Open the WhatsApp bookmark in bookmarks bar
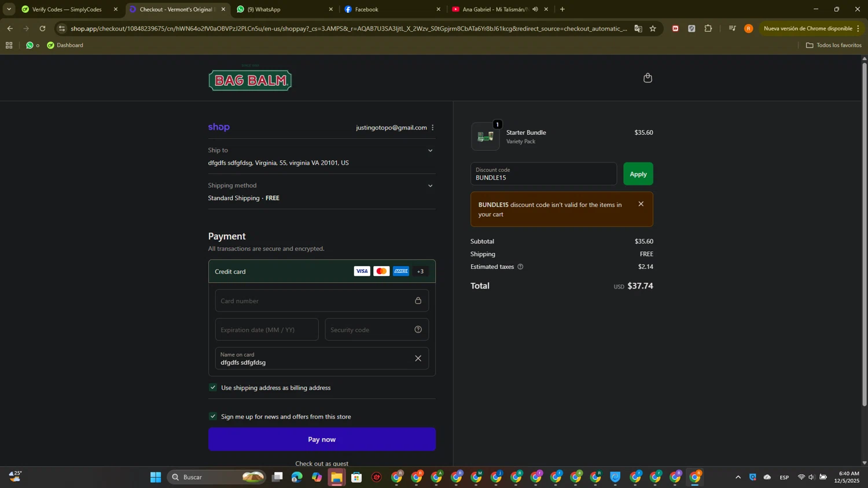868x488 pixels. pos(32,45)
